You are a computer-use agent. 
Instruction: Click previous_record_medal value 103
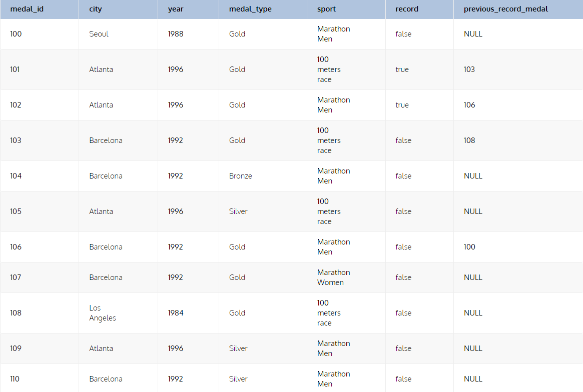click(x=469, y=69)
